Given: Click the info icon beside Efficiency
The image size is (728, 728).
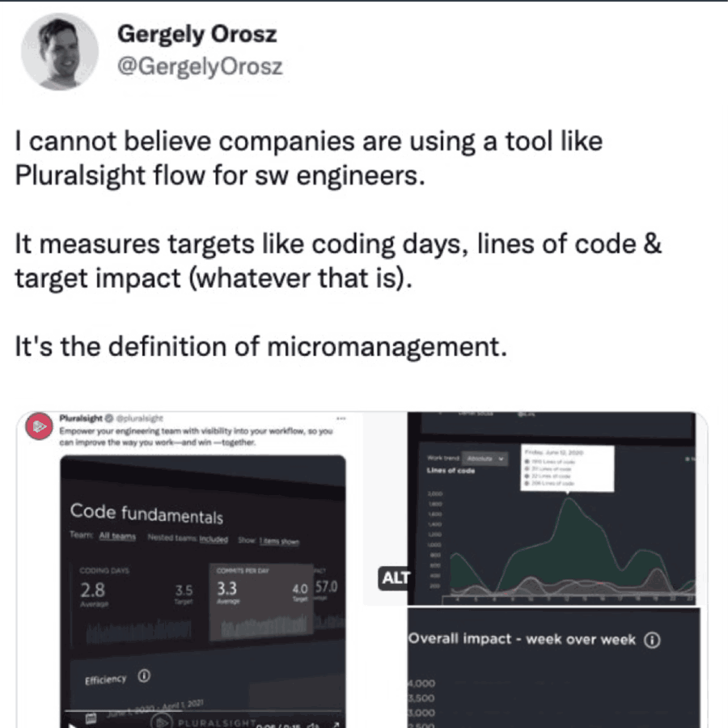Looking at the screenshot, I should [x=144, y=676].
